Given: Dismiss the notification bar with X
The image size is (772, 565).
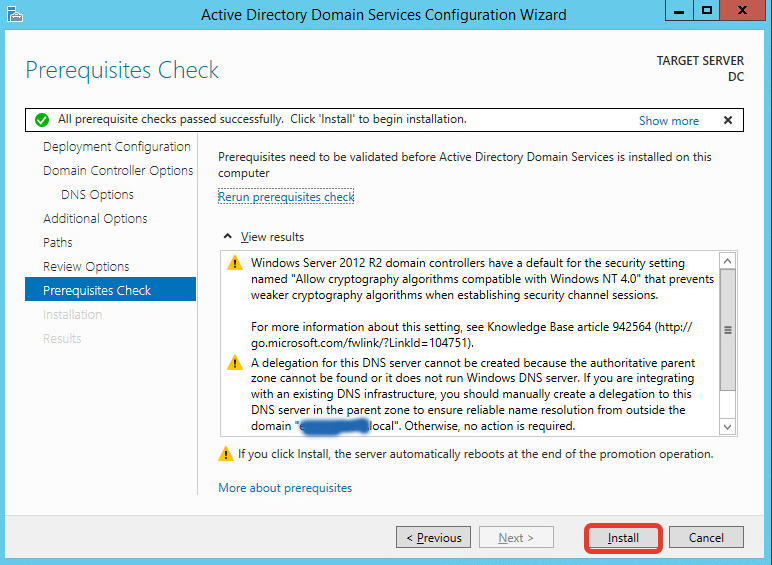Looking at the screenshot, I should coord(727,120).
